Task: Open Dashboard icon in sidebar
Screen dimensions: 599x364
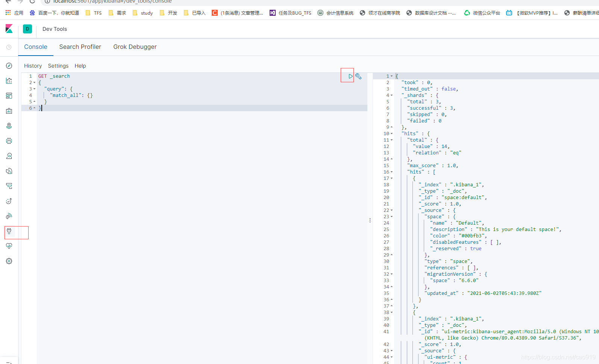Action: pos(9,96)
